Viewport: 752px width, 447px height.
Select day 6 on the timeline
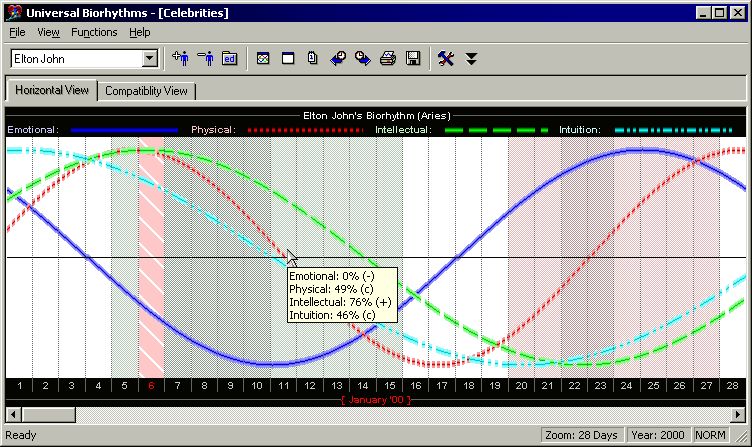point(151,386)
